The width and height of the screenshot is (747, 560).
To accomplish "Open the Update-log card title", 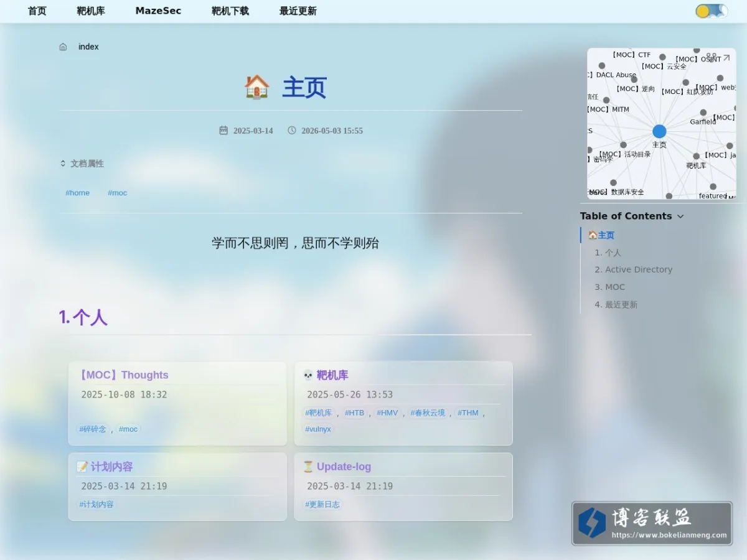I will pos(344,467).
